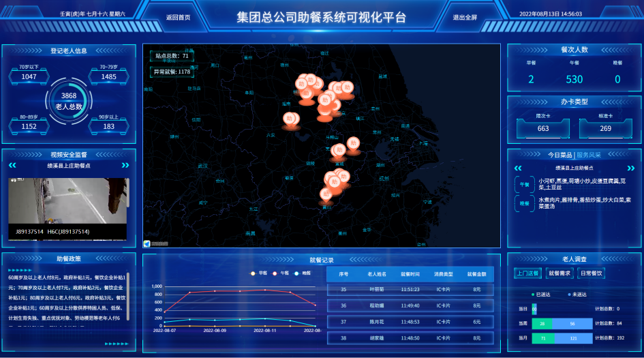Image resolution: width=644 pixels, height=358 pixels.
Task: Click the 助 map marker near 六安
Action: tap(291, 119)
